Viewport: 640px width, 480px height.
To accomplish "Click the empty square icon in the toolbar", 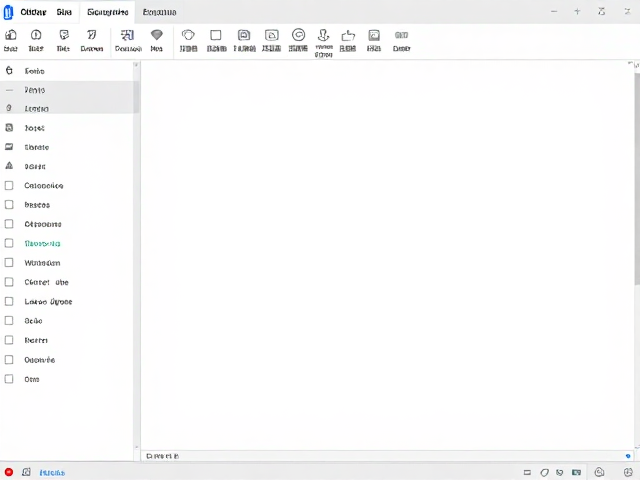I will (x=216, y=35).
